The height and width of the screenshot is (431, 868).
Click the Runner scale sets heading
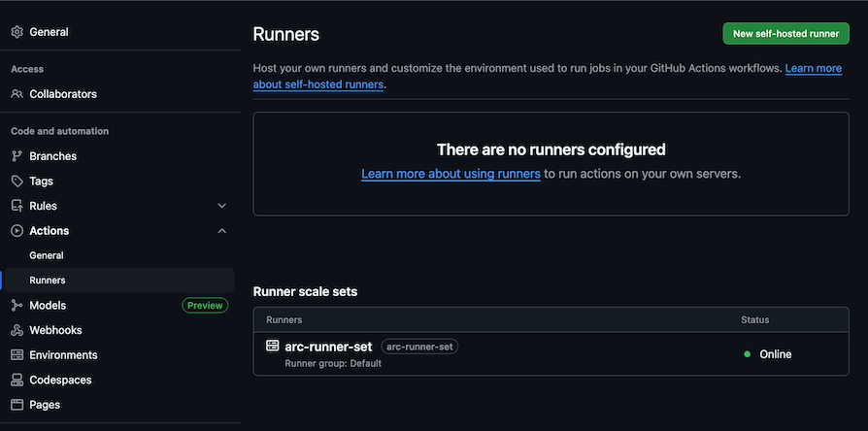[305, 291]
